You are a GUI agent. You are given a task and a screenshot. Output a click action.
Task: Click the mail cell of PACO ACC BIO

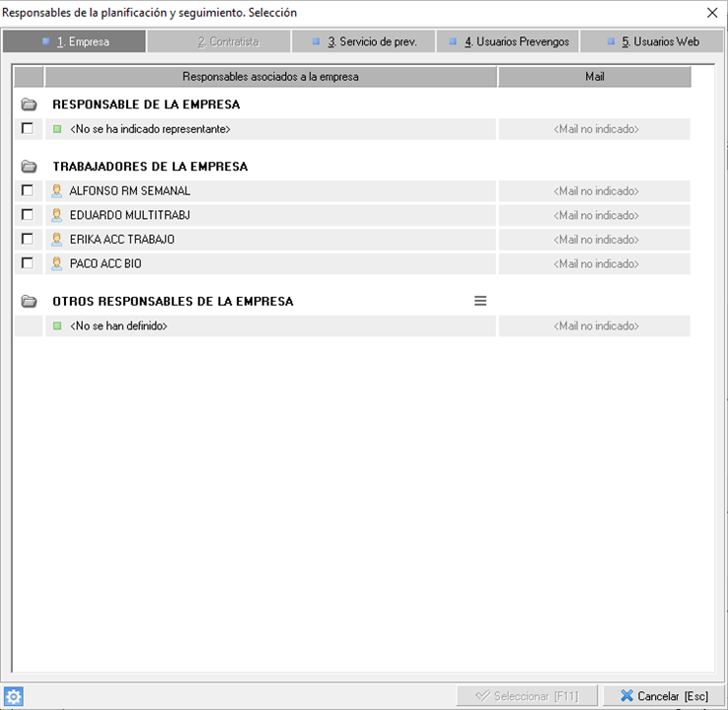coord(594,263)
